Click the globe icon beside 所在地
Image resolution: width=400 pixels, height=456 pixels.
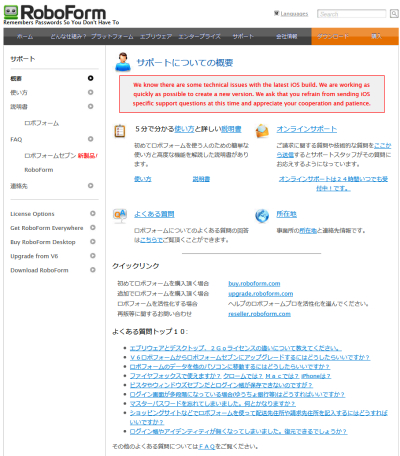pos(262,215)
